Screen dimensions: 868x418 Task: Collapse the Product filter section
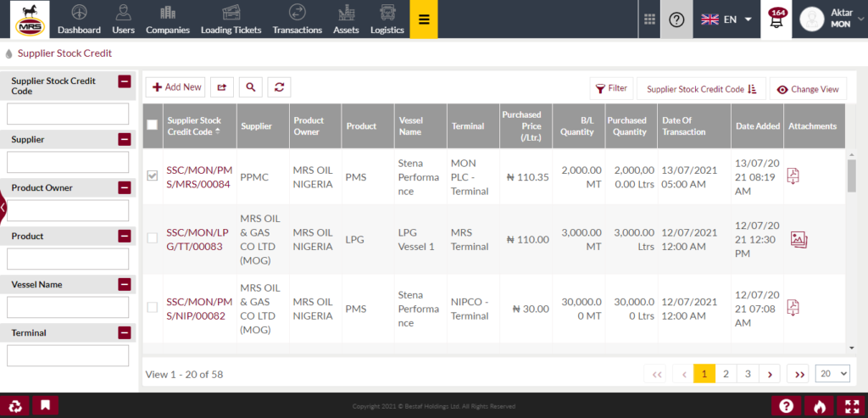coord(125,237)
